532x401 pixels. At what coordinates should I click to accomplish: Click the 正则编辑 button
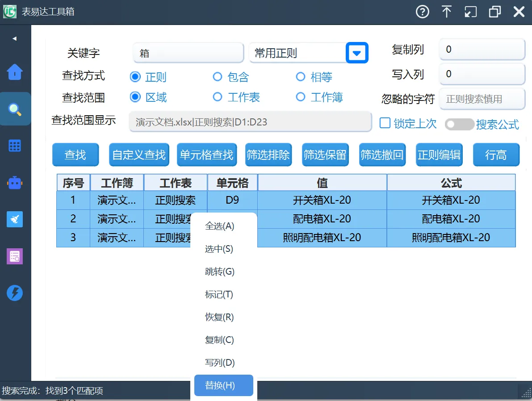439,155
